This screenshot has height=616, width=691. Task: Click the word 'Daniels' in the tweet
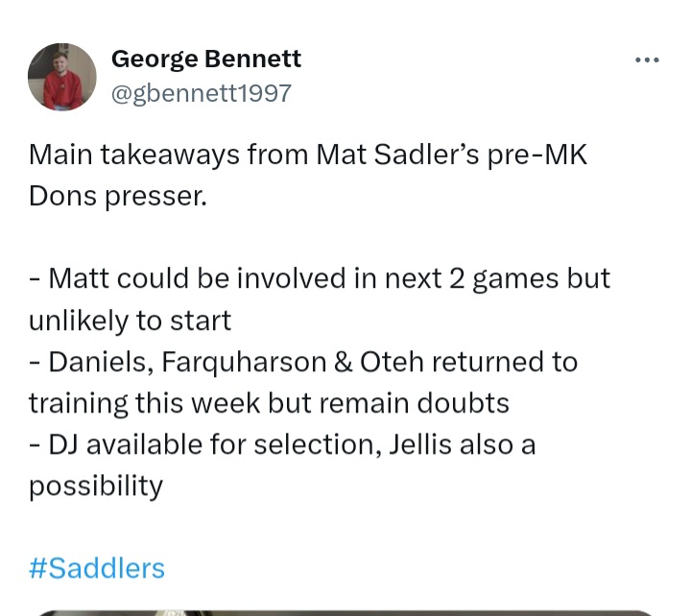101,363
